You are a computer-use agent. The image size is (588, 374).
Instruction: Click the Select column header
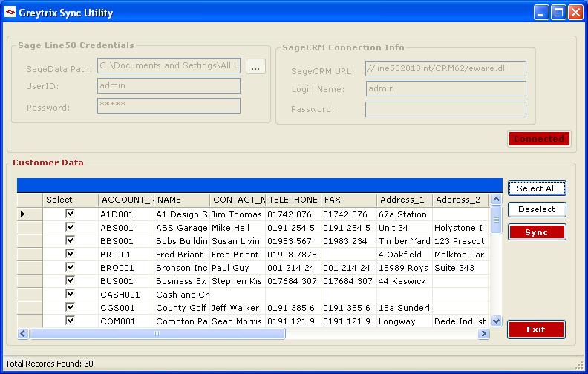[x=71, y=200]
